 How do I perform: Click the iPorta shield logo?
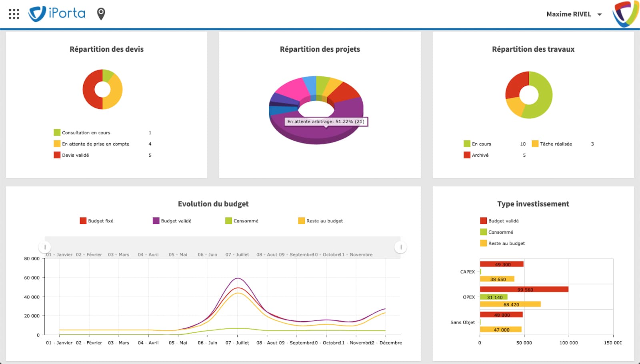pyautogui.click(x=37, y=14)
